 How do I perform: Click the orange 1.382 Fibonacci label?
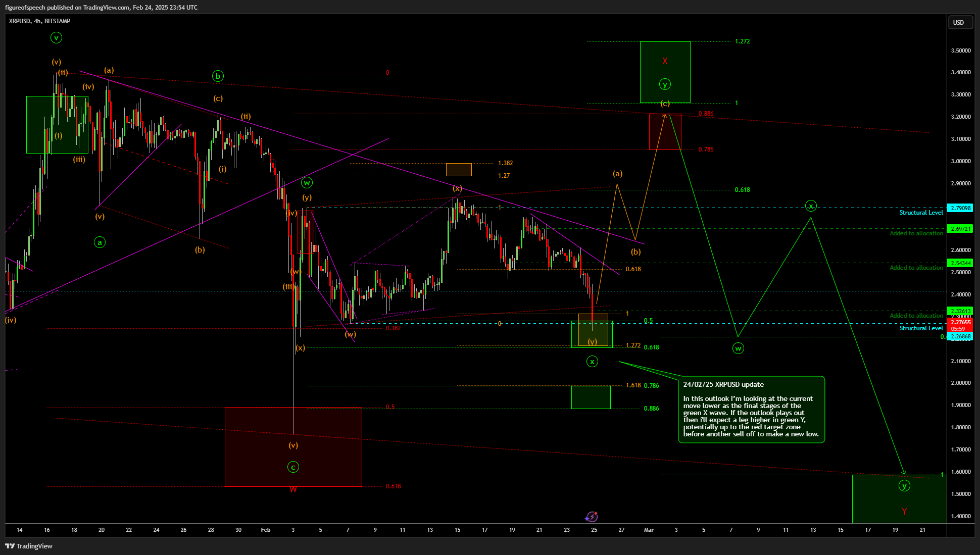[505, 163]
